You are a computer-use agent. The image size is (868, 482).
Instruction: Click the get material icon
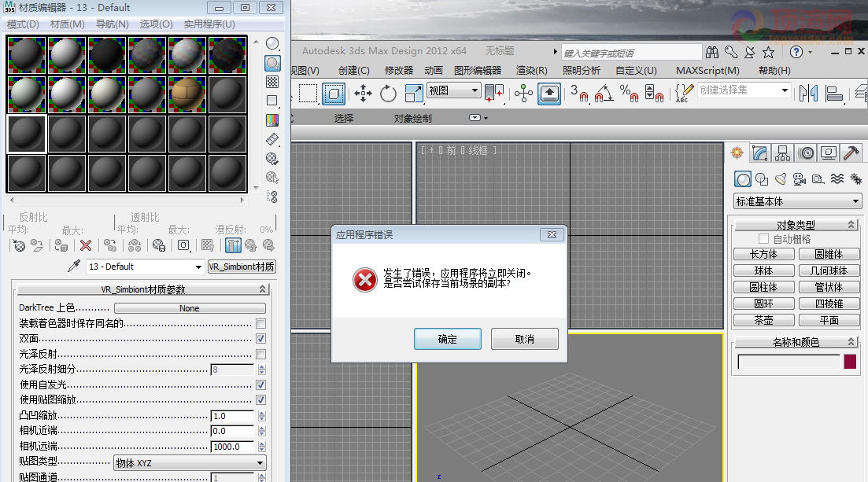(x=19, y=245)
